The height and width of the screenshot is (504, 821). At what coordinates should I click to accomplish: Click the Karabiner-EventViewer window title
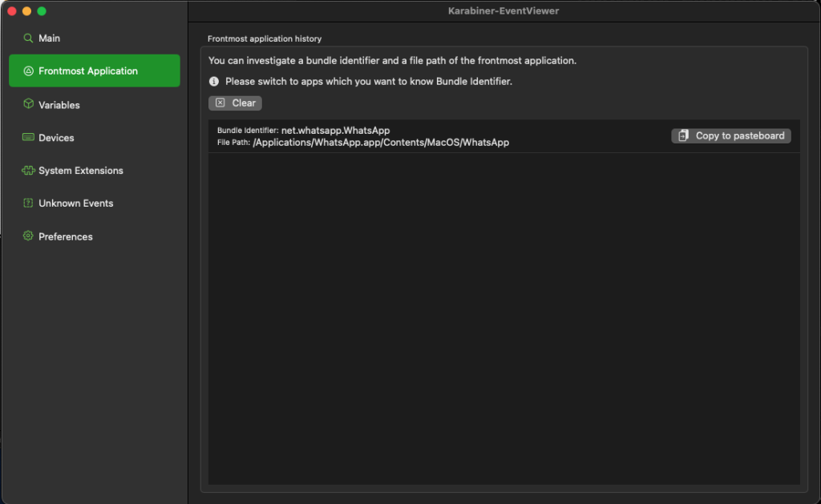[x=504, y=10]
